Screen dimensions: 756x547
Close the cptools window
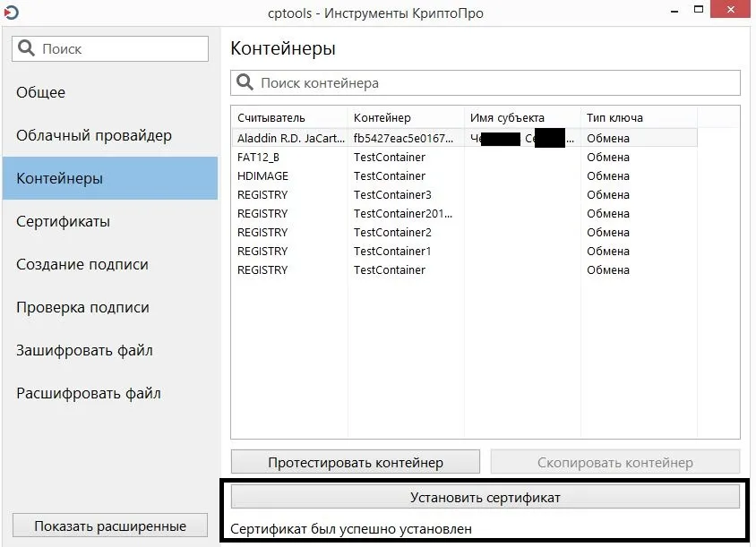coord(730,9)
